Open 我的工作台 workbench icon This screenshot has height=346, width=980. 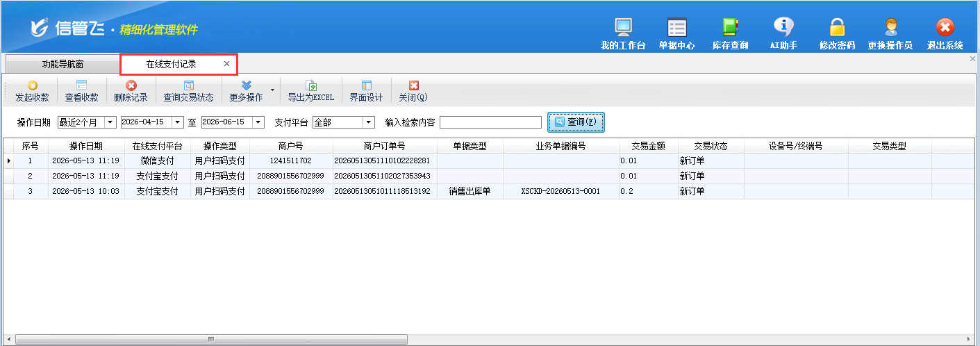pos(623,34)
